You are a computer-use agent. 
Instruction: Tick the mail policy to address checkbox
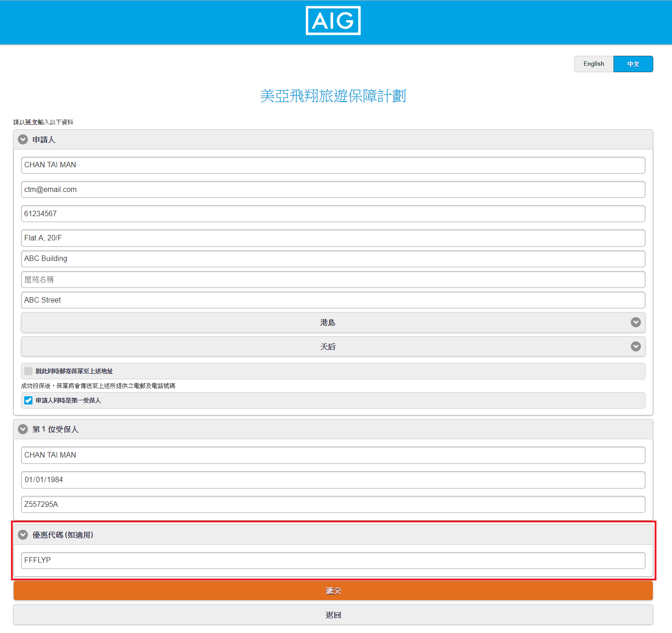pyautogui.click(x=28, y=371)
